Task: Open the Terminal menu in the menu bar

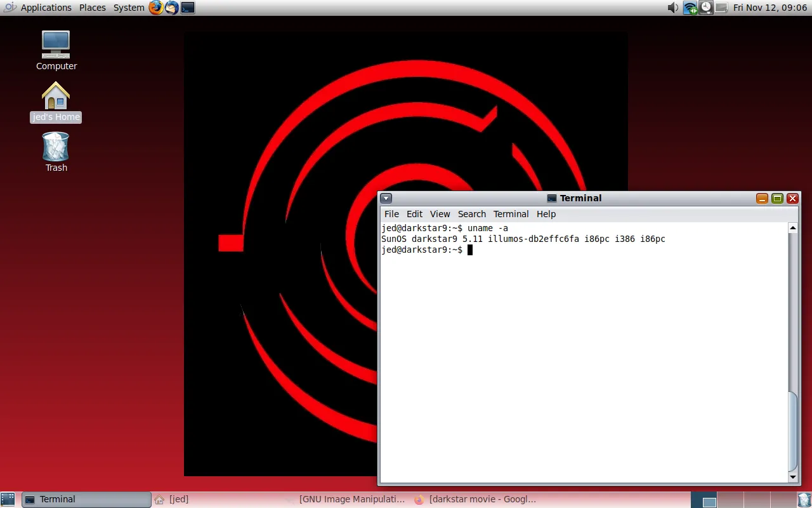Action: click(511, 214)
